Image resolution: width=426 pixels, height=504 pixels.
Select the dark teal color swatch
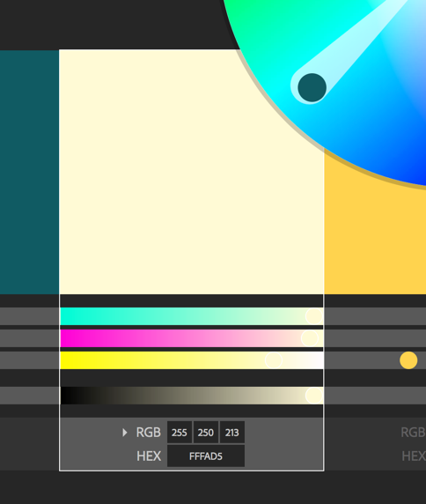[29, 172]
